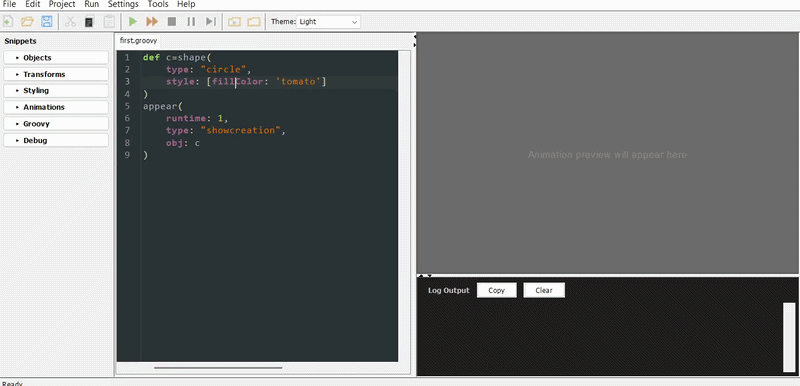Click the Open folder toolbar icon
This screenshot has height=386, width=800.
coord(27,21)
